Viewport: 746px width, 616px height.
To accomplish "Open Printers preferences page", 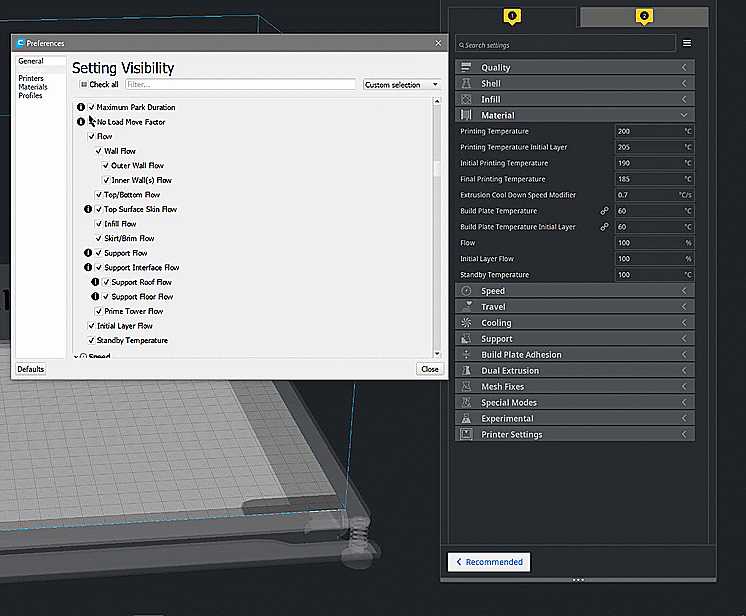I will click(31, 78).
